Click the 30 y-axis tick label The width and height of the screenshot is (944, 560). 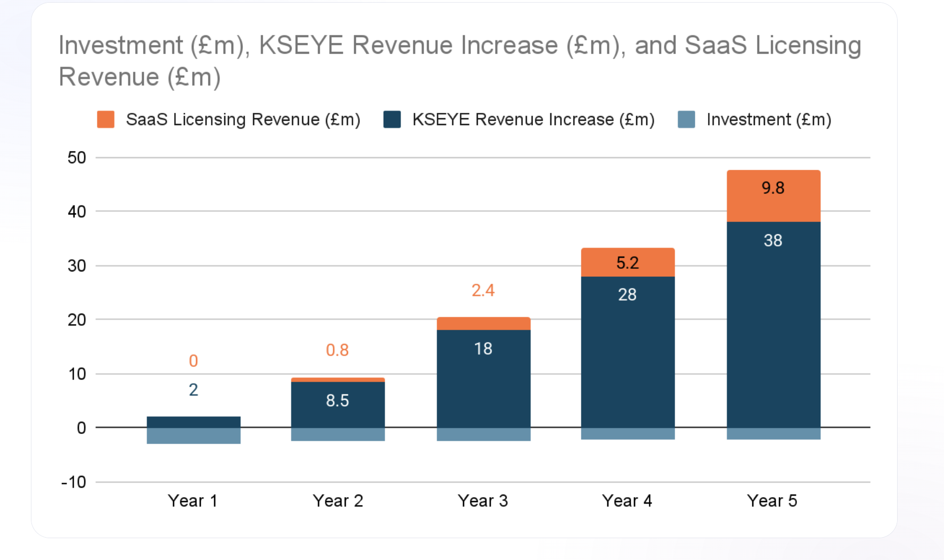[x=77, y=266]
